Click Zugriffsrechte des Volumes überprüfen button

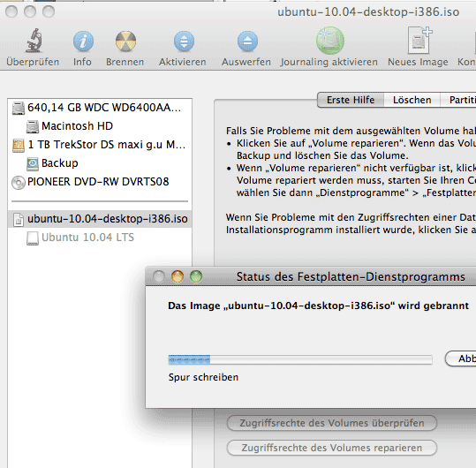pyautogui.click(x=332, y=423)
